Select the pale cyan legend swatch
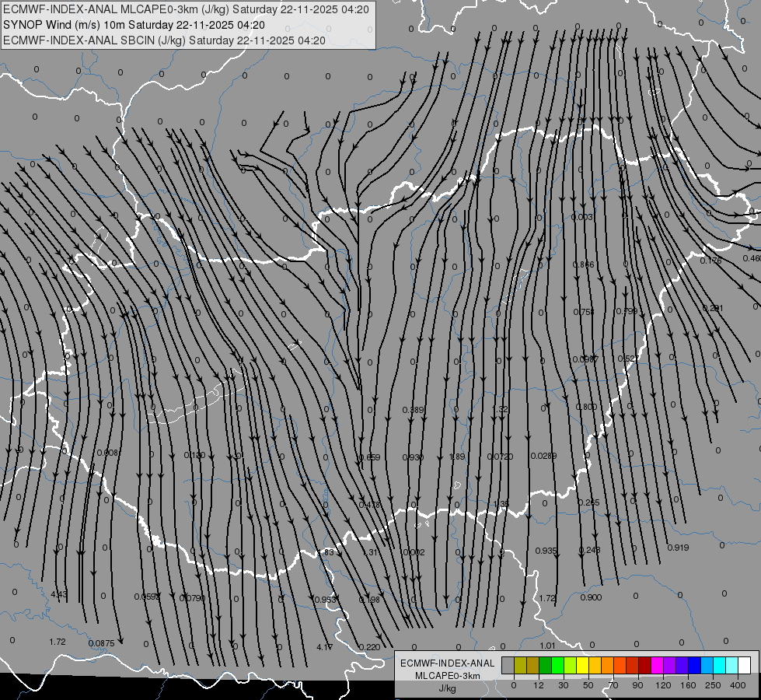The image size is (761, 700). pos(732,665)
